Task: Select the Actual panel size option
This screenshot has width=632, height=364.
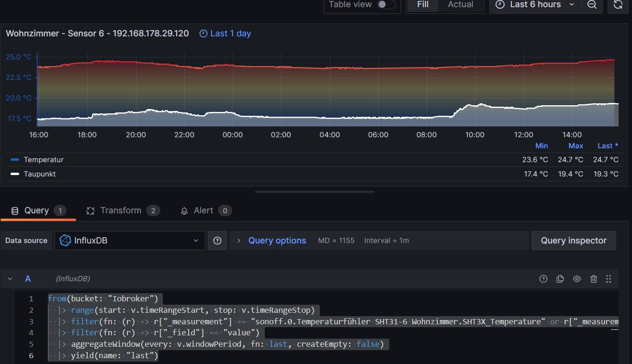Action: click(x=460, y=4)
